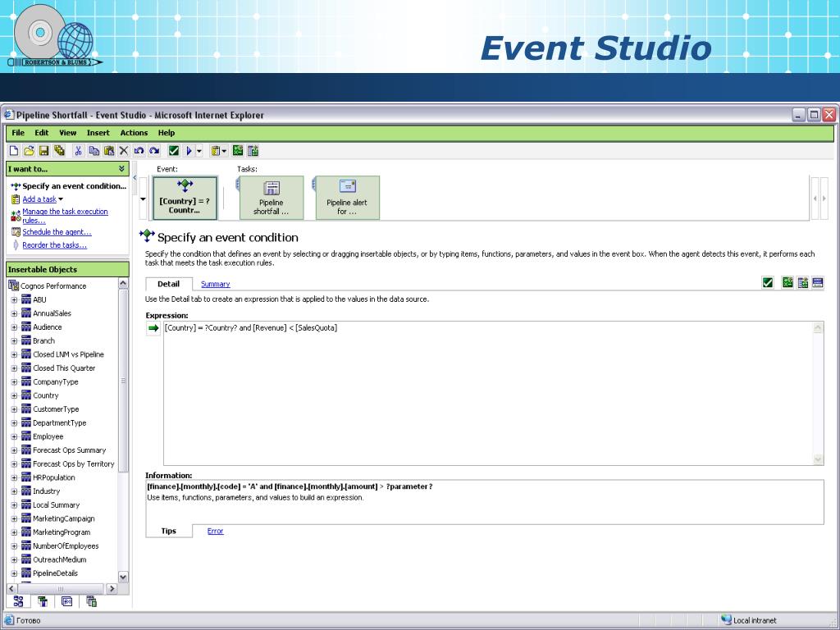This screenshot has height=630, width=840.
Task: Click the Open folder toolbar icon
Action: coord(29,151)
